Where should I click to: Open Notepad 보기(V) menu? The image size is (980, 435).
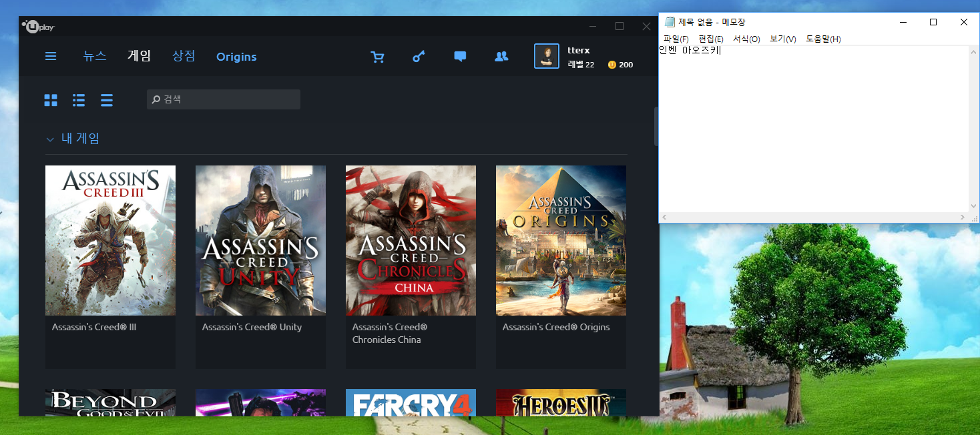783,39
